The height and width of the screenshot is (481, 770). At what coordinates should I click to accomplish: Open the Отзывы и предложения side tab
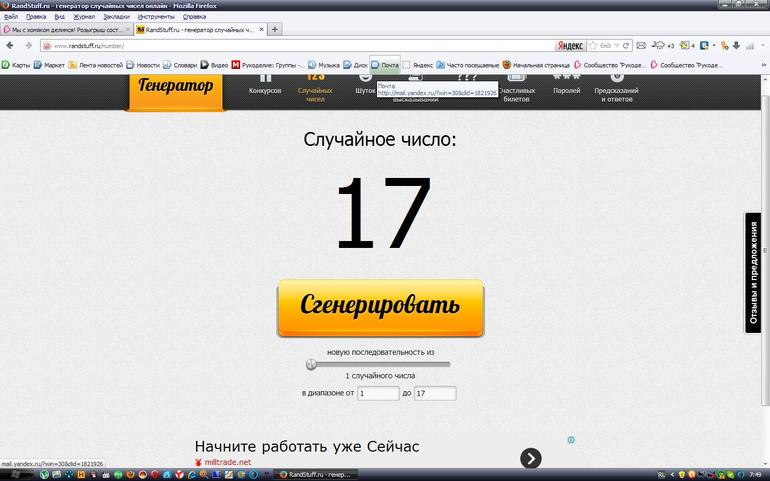(753, 273)
